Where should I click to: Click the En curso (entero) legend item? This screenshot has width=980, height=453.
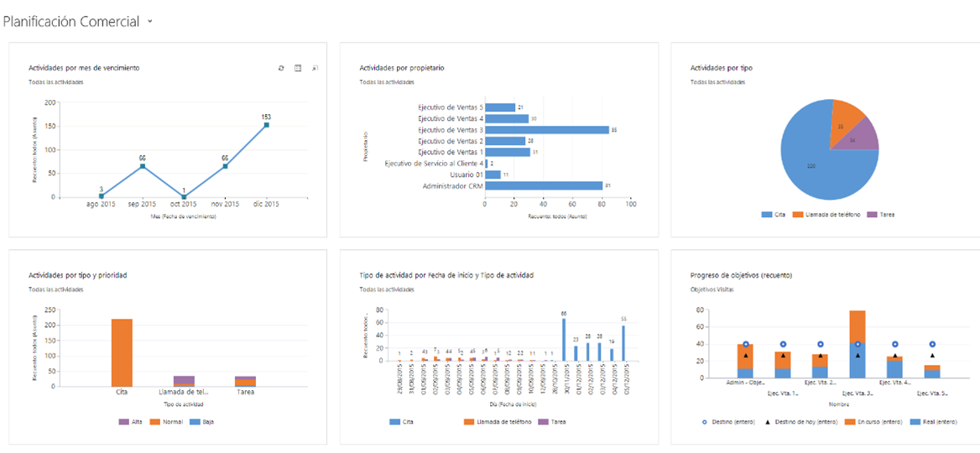[873, 423]
